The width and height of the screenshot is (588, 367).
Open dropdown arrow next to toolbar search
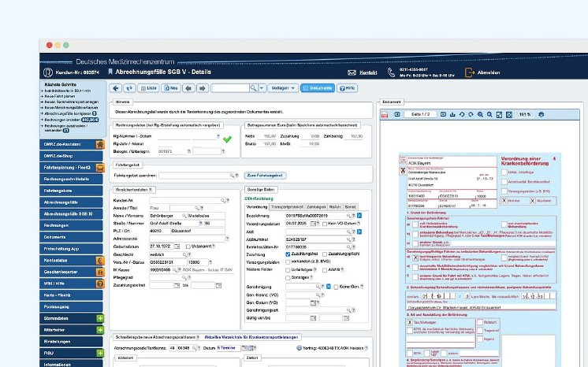(262, 88)
